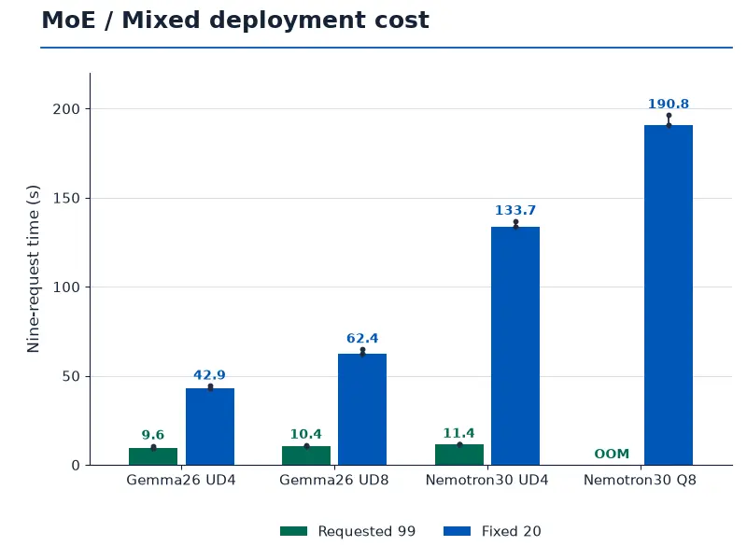747x560 pixels.
Task: Select the "Nemotron30 Q8" x-axis label
Action: point(640,480)
